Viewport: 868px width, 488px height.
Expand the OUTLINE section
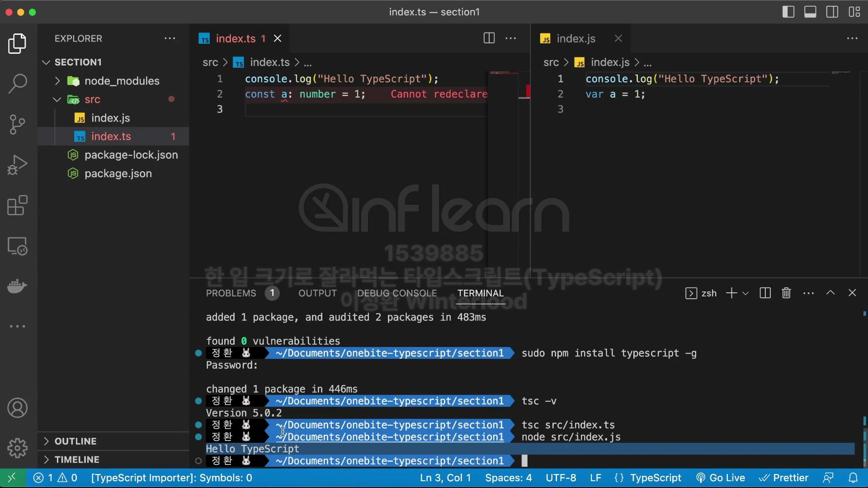click(75, 441)
